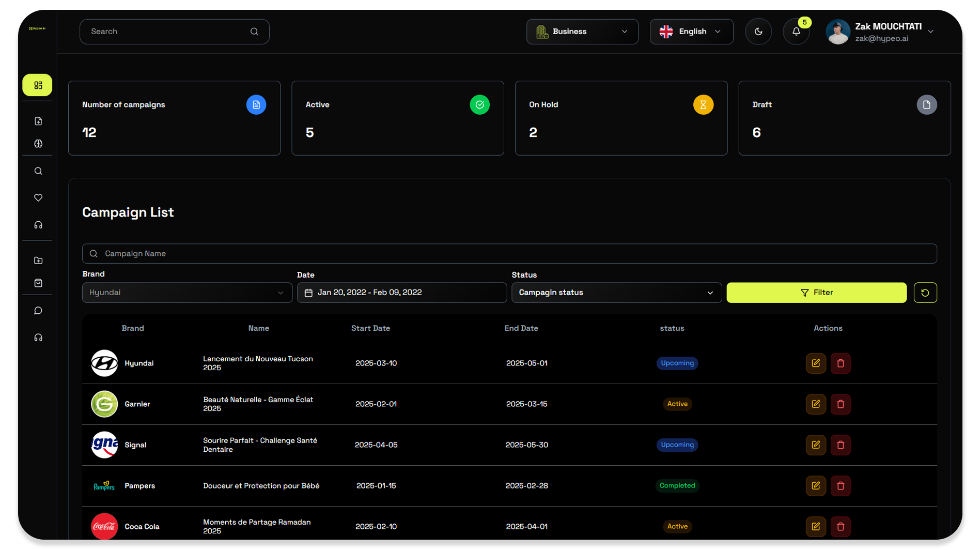Screen dimensions: 980x550
Task: Open the brain AI icon in sidebar
Action: [x=38, y=144]
